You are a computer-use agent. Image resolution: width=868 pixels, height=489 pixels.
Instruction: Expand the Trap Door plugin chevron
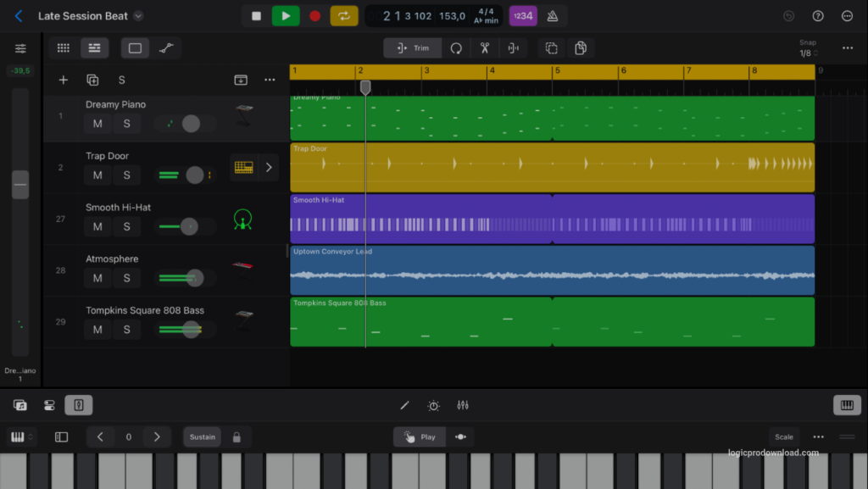[270, 168]
